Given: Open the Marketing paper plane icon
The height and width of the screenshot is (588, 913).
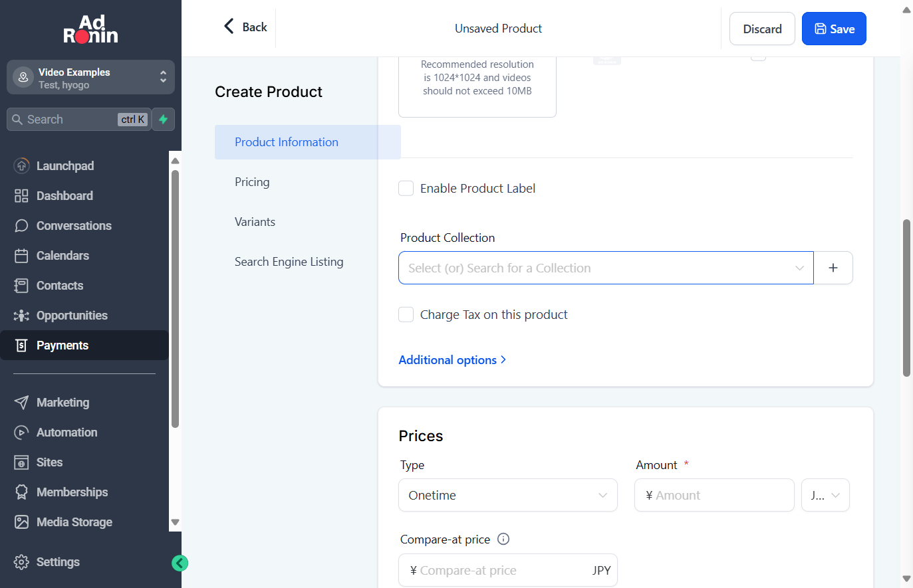Looking at the screenshot, I should (x=21, y=402).
